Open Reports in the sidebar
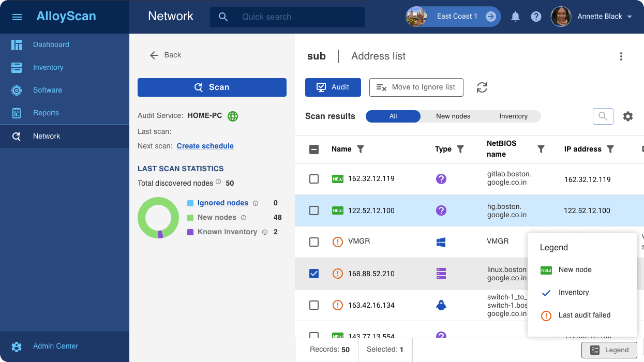Image resolution: width=644 pixels, height=362 pixels. (x=46, y=113)
